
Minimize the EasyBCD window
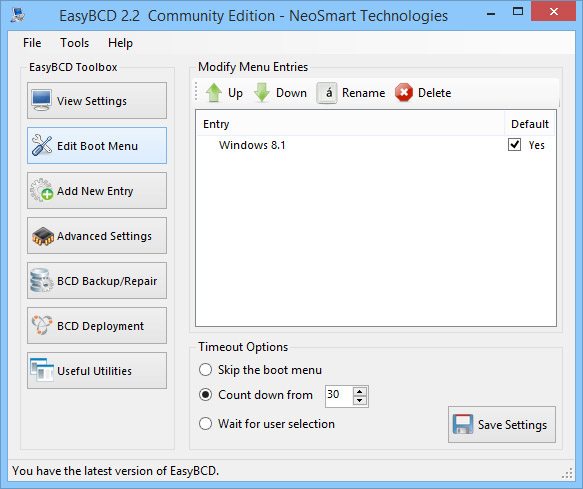click(491, 14)
